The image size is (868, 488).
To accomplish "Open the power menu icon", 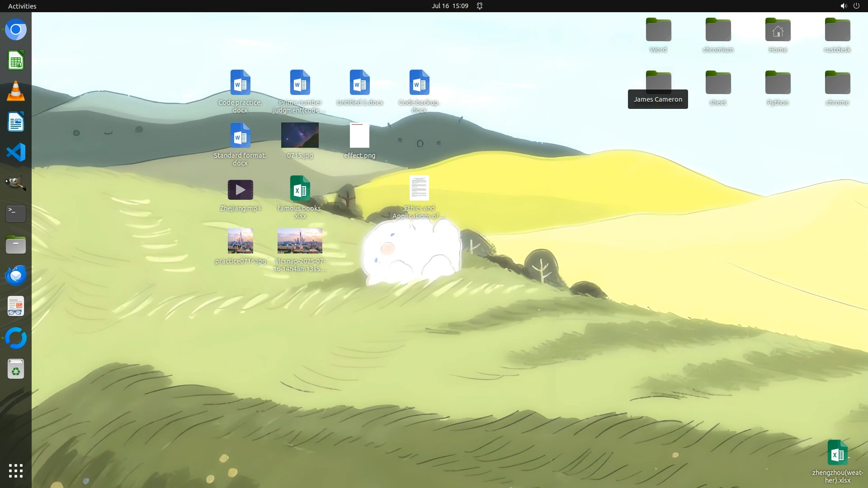I will tap(856, 6).
